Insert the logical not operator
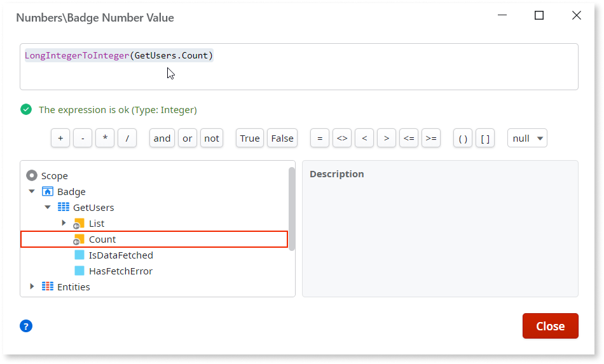Screen dimensions: 604x364 (x=212, y=138)
